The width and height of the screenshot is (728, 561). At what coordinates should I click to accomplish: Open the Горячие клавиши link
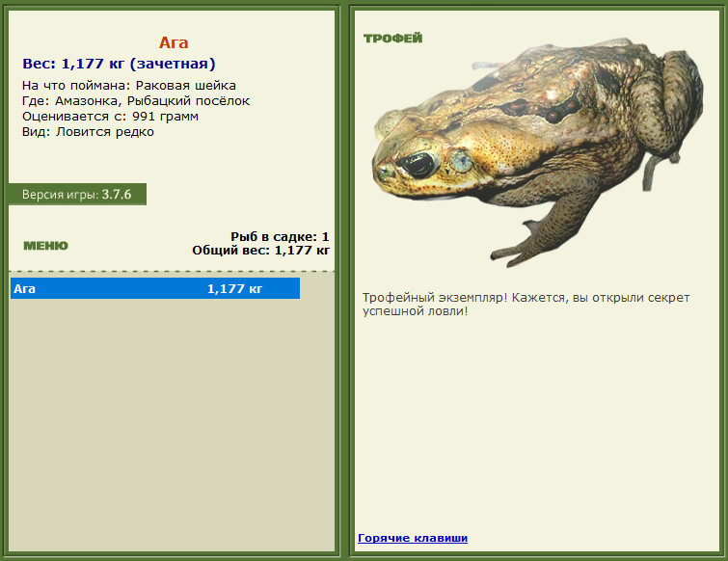click(x=412, y=538)
